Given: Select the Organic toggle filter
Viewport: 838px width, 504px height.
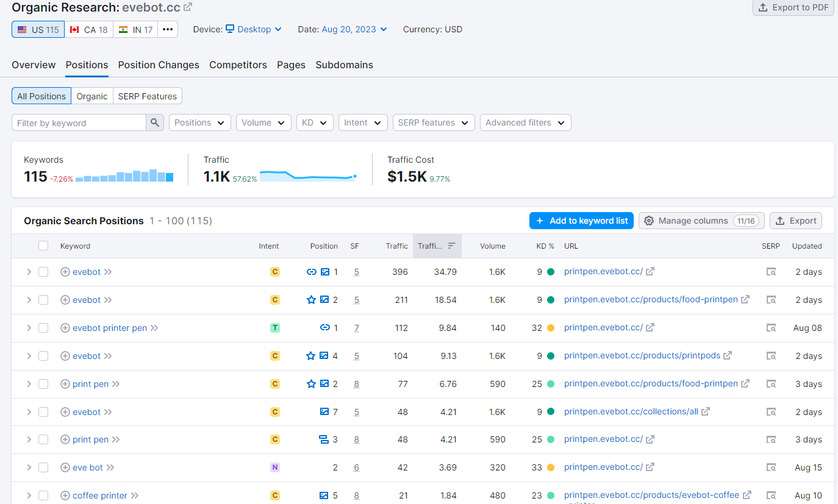Looking at the screenshot, I should point(92,96).
